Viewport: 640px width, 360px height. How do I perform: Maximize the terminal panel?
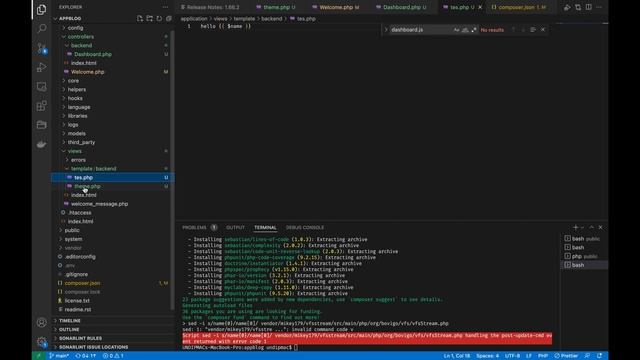click(x=591, y=227)
